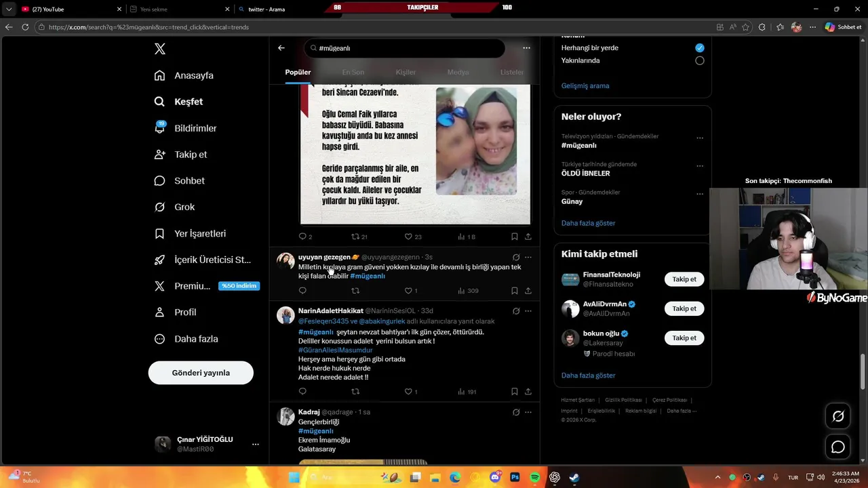
Task: Bookmark the image post
Action: (514, 237)
